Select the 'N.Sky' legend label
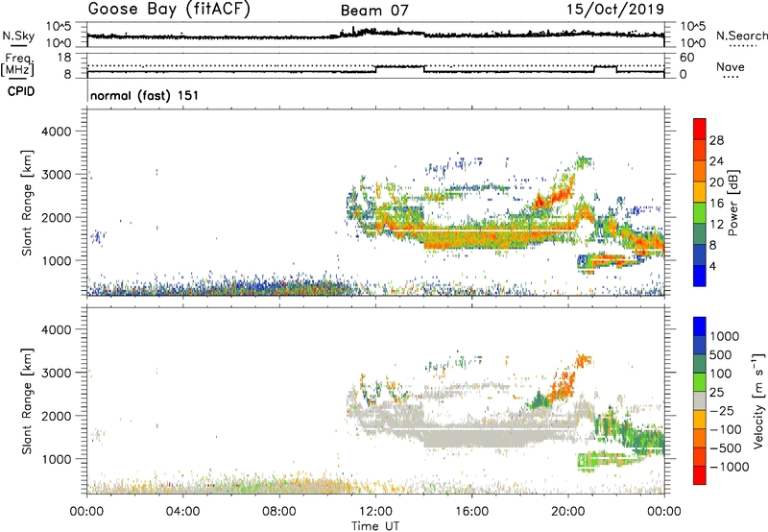768x532 pixels. pyautogui.click(x=18, y=36)
